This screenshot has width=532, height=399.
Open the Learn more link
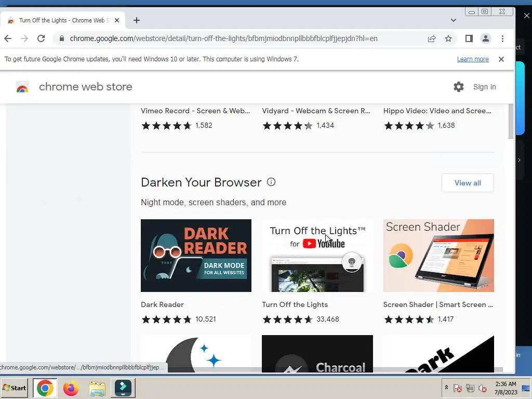pyautogui.click(x=473, y=59)
